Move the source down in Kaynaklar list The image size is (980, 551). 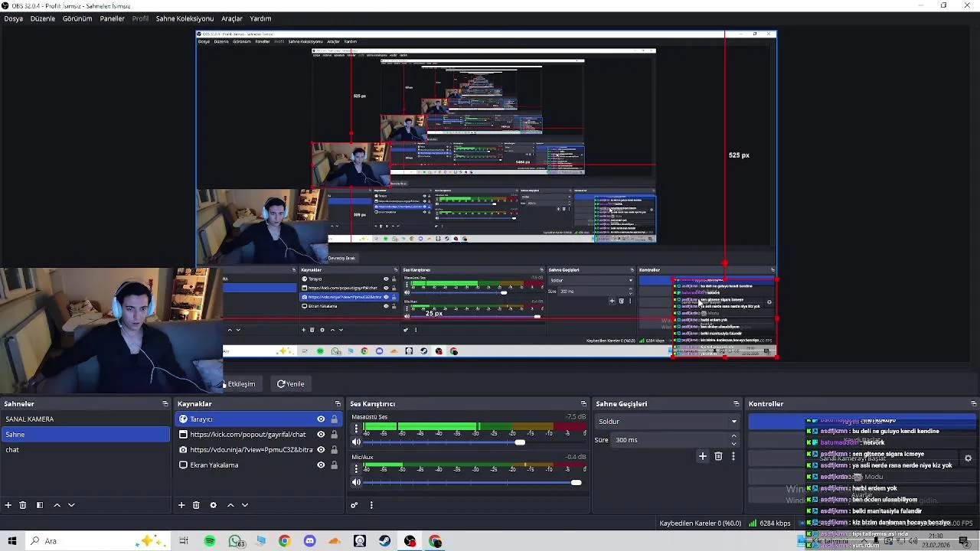pos(245,505)
